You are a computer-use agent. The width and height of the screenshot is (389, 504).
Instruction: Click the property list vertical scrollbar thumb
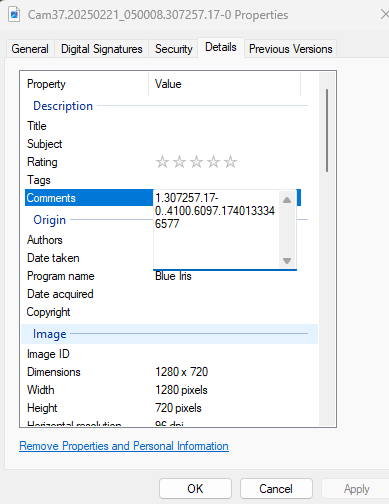point(327,130)
